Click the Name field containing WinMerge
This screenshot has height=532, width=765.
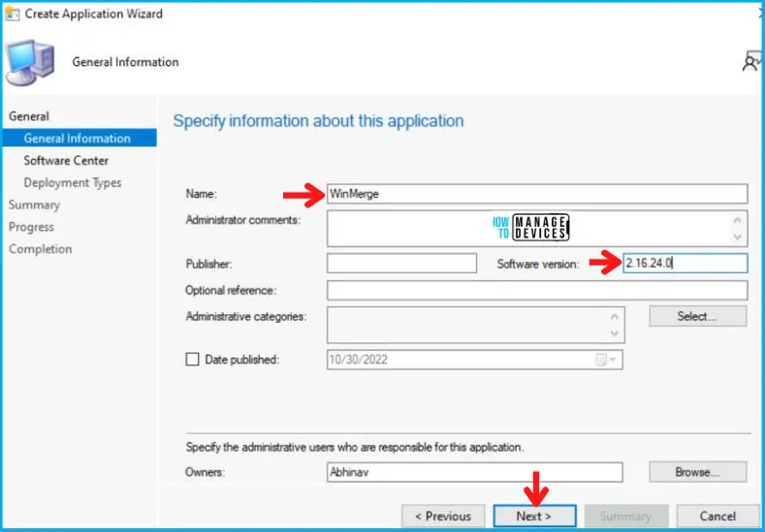(537, 194)
